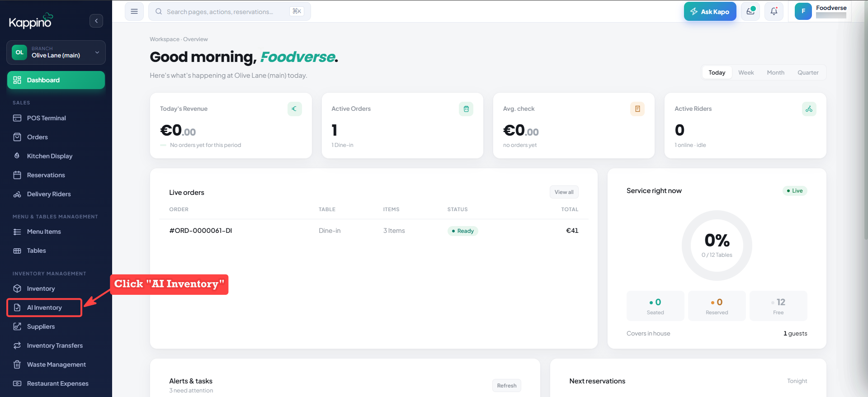Click the Delivery Riders scooter icon
The image size is (868, 397).
click(17, 194)
